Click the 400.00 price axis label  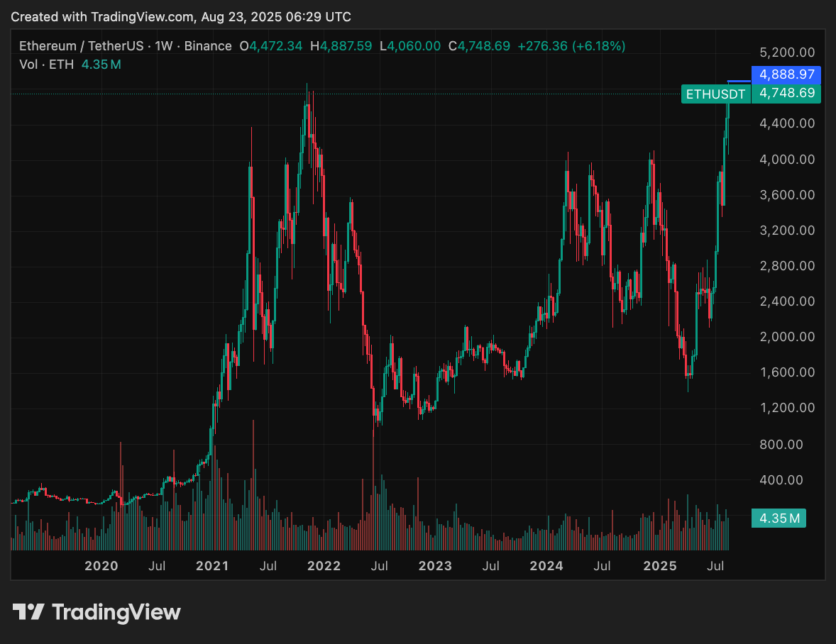click(x=781, y=480)
